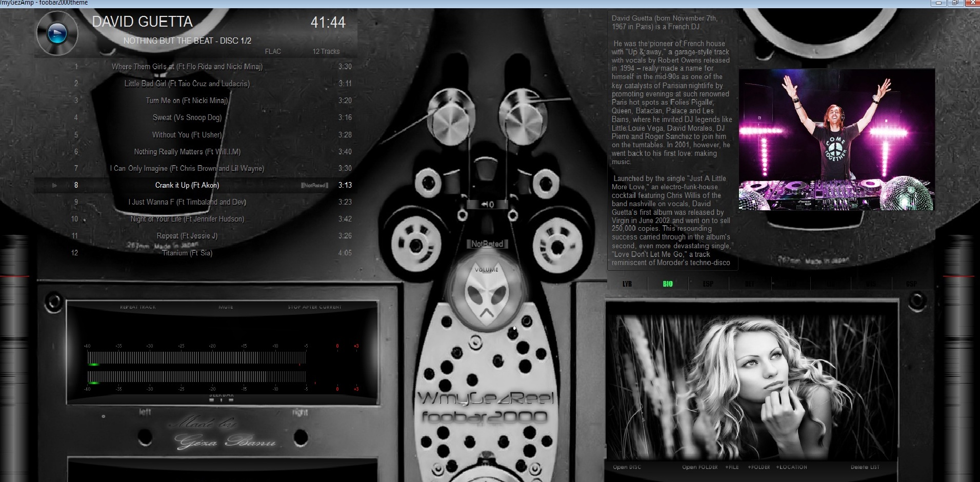980x482 pixels.
Task: Select track 11 Repeat (Ft Jessie J)
Action: point(195,236)
